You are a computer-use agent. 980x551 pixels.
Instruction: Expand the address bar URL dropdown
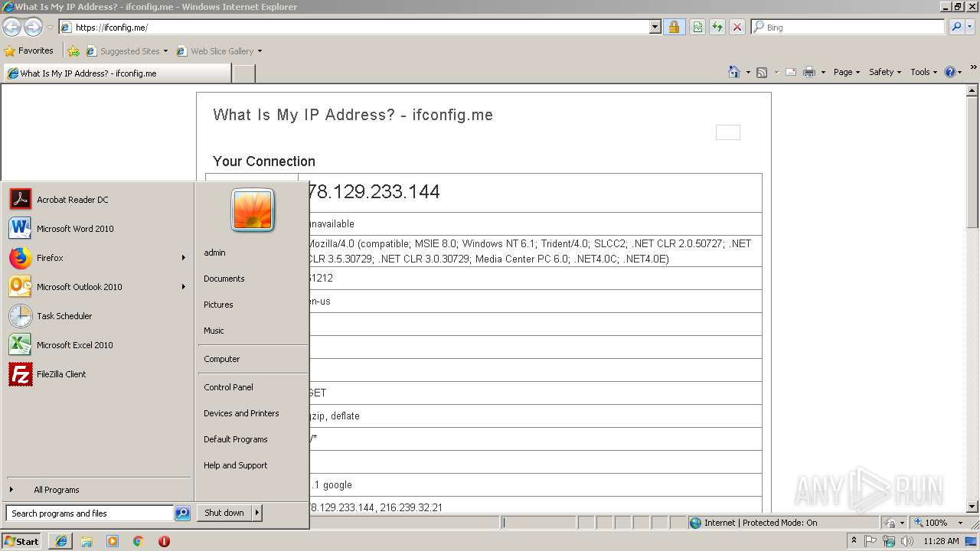click(655, 27)
